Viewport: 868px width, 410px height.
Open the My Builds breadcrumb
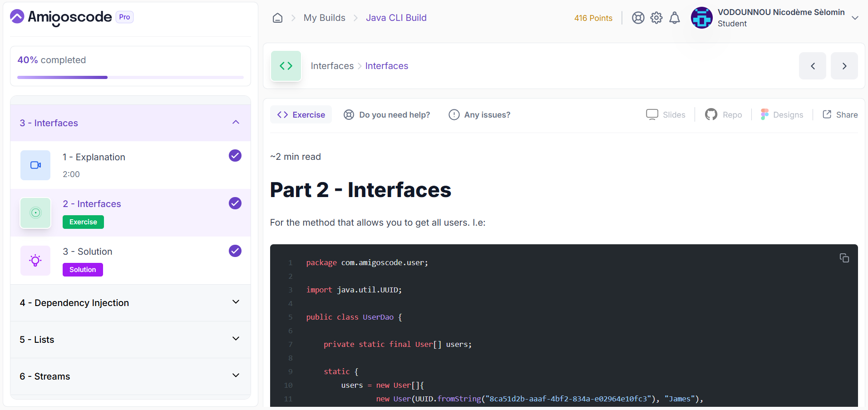[324, 18]
